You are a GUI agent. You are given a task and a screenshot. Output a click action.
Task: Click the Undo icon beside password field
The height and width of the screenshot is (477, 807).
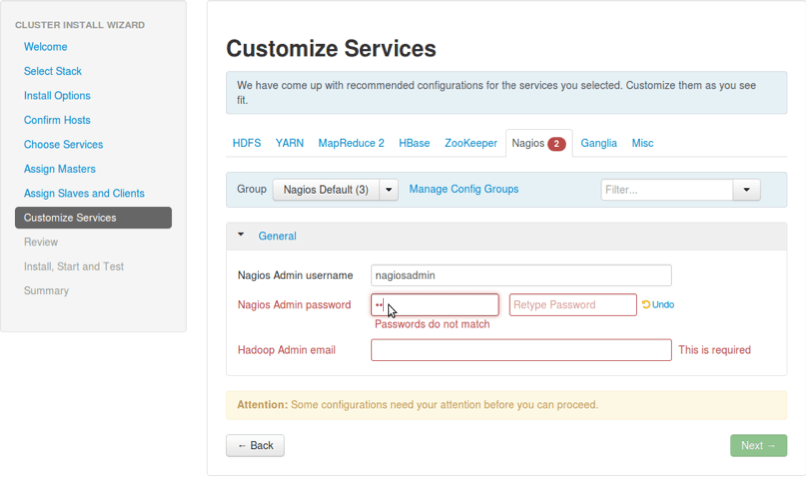coord(646,305)
